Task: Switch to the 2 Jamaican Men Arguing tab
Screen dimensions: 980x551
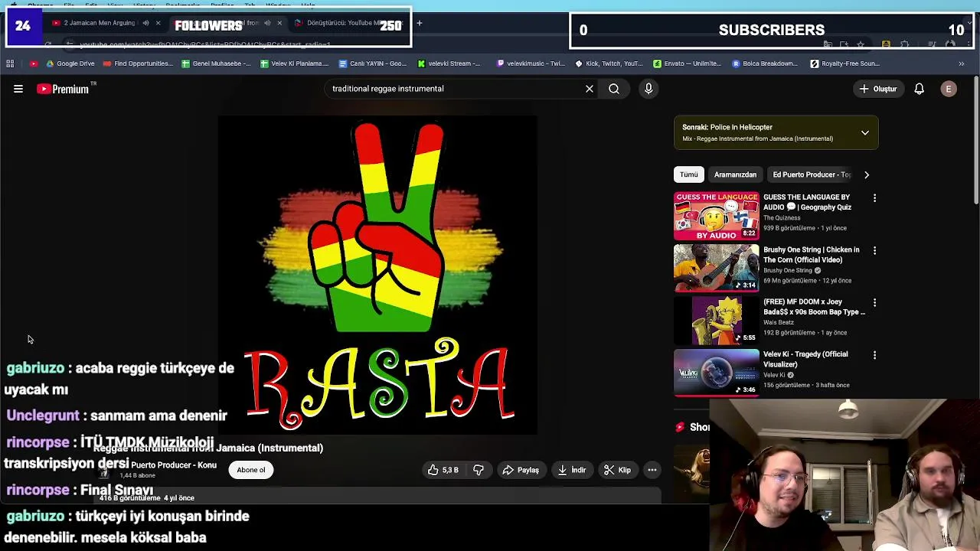Action: tap(98, 23)
